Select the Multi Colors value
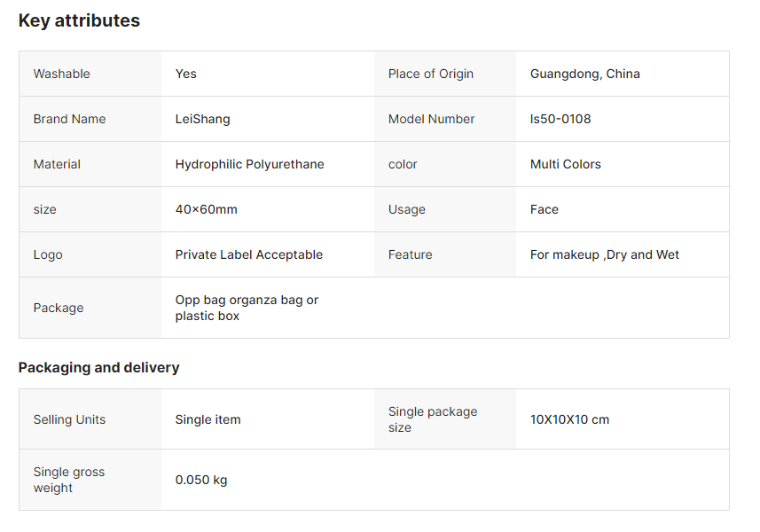Image resolution: width=760 pixels, height=532 pixels. point(565,164)
